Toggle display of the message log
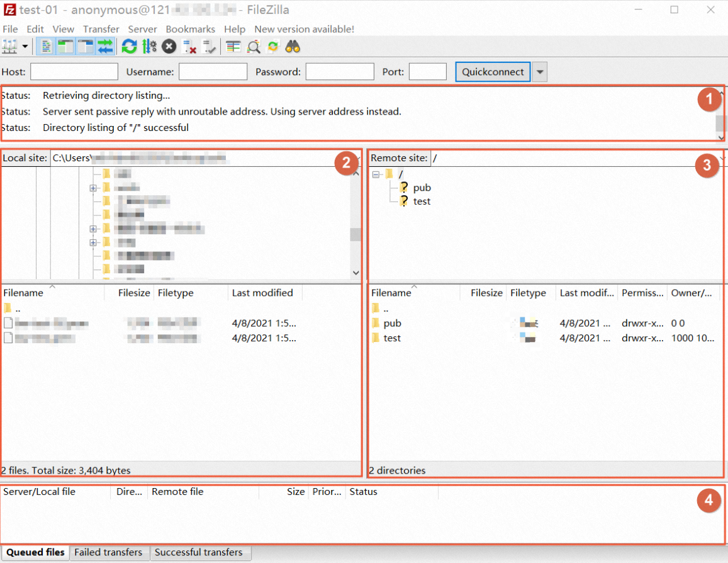Image resolution: width=728 pixels, height=563 pixels. [47, 46]
